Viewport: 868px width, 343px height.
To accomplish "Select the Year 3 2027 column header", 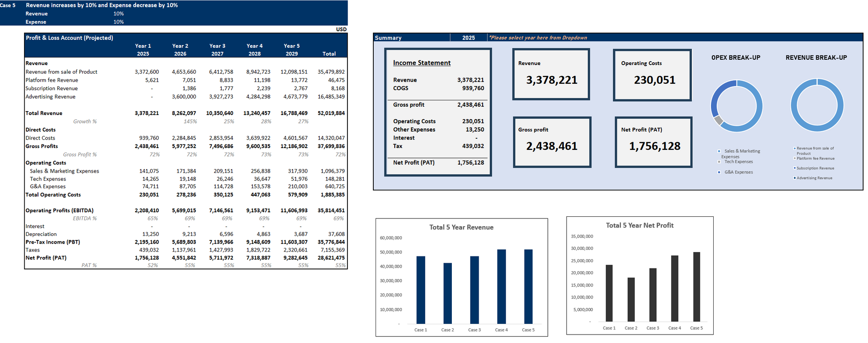I will 217,50.
